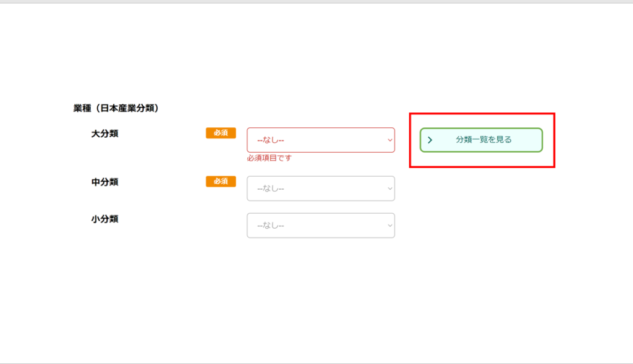The width and height of the screenshot is (633, 364).
Task: Click the 中分類 field label
Action: point(104,182)
